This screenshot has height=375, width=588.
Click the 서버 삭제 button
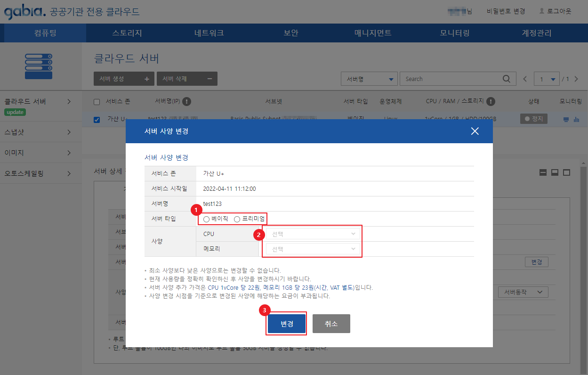coord(187,79)
